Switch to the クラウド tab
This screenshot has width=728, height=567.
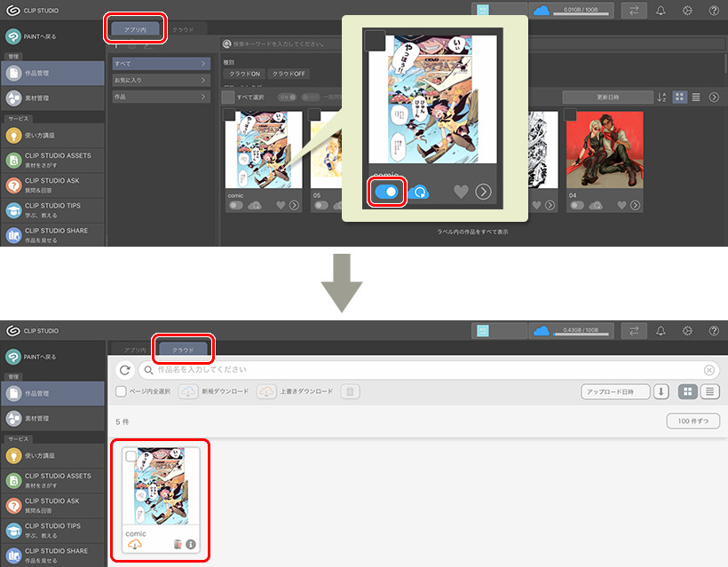click(x=183, y=349)
